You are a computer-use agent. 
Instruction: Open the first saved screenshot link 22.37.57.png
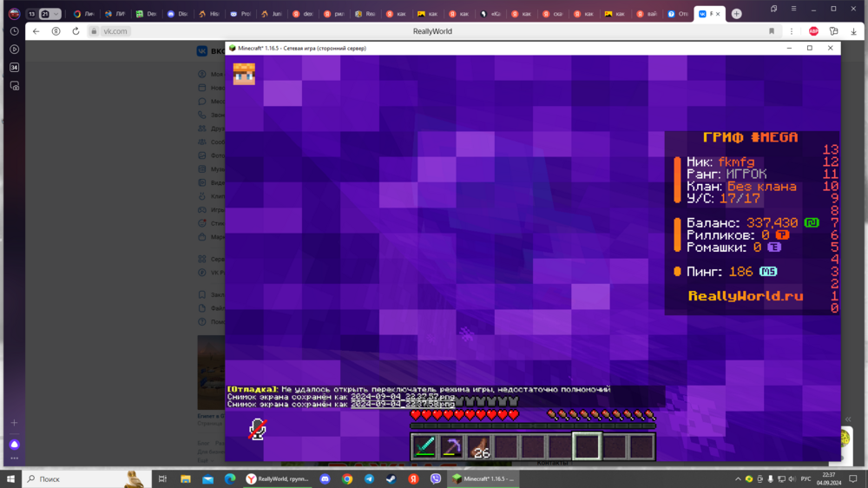pos(403,397)
